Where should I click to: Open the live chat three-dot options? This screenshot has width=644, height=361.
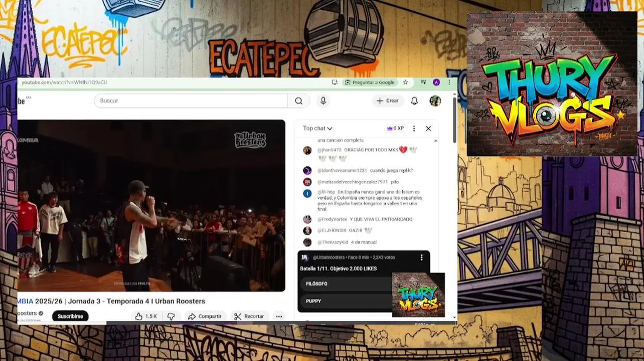414,128
